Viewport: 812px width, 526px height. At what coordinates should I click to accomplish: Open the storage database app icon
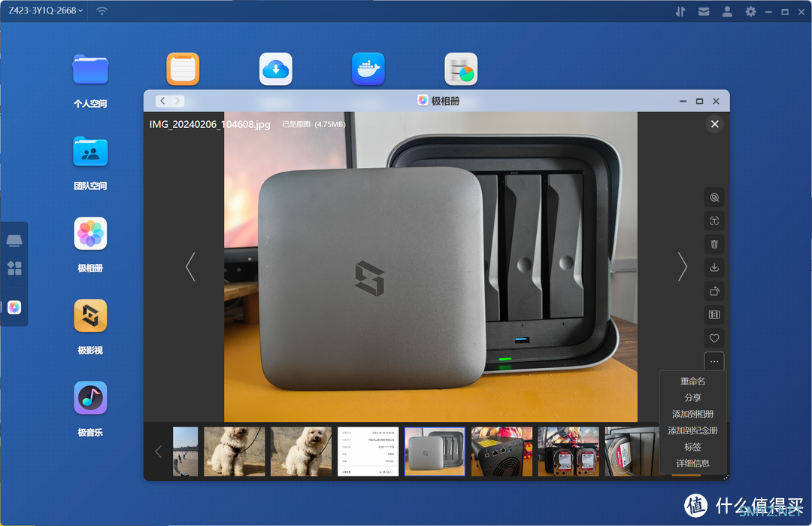(x=461, y=69)
